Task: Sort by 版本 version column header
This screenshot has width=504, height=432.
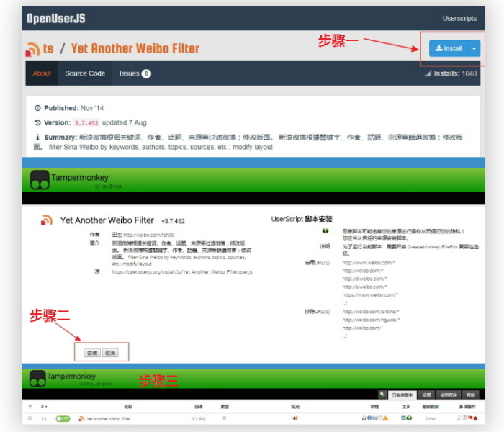Action: point(199,407)
